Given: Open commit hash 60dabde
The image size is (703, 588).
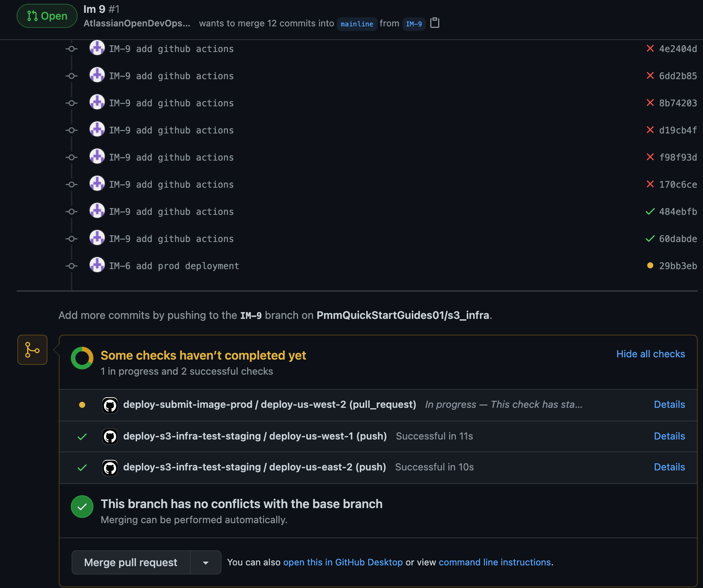Looking at the screenshot, I should [x=678, y=239].
